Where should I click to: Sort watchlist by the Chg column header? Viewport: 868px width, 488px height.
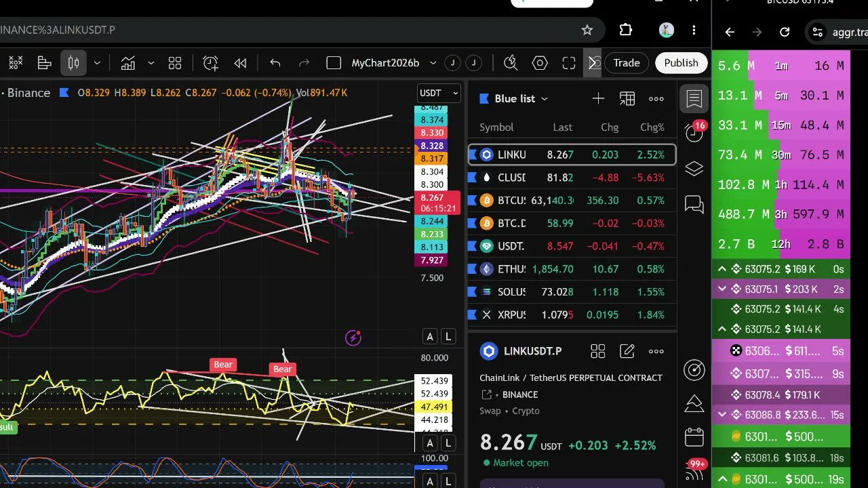click(610, 127)
